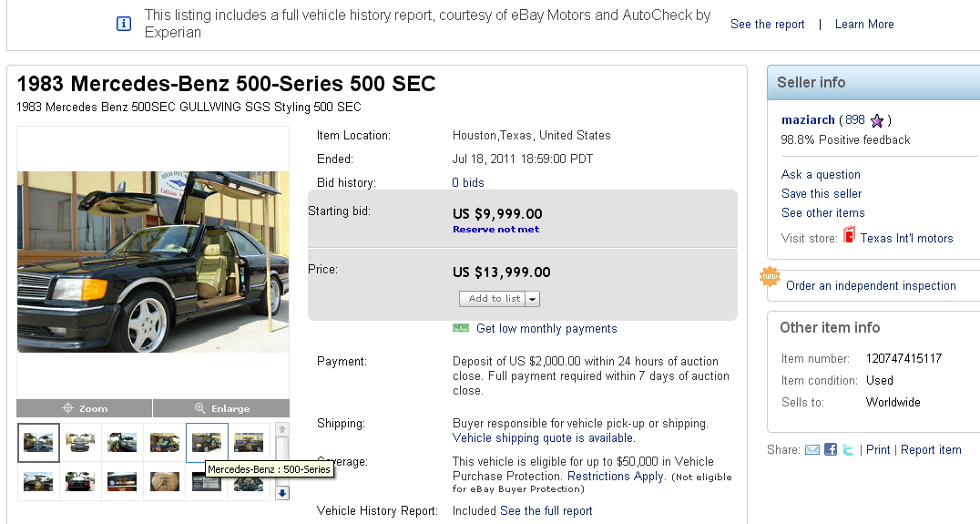The height and width of the screenshot is (524, 980).
Task: Share the listing on Twitter
Action: (848, 449)
